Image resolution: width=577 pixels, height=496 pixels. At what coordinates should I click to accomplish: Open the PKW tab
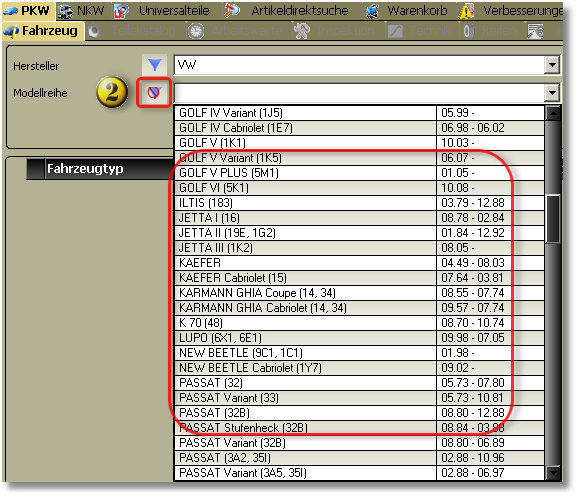28,11
